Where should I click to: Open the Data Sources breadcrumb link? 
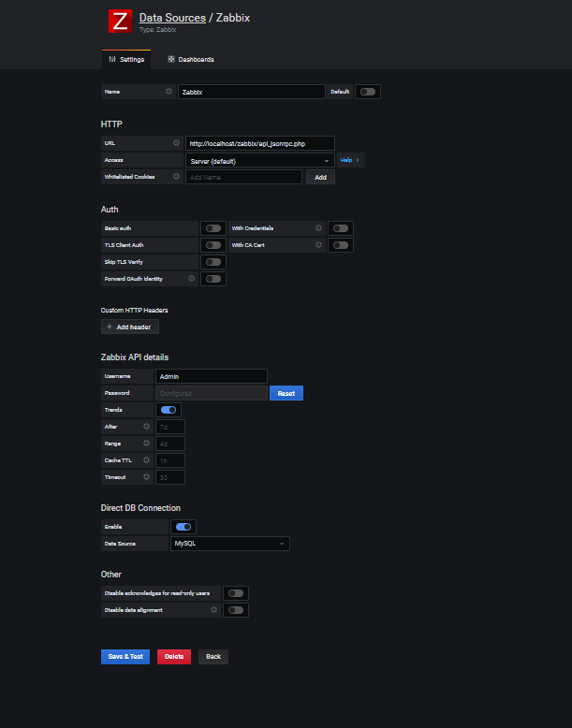click(172, 18)
